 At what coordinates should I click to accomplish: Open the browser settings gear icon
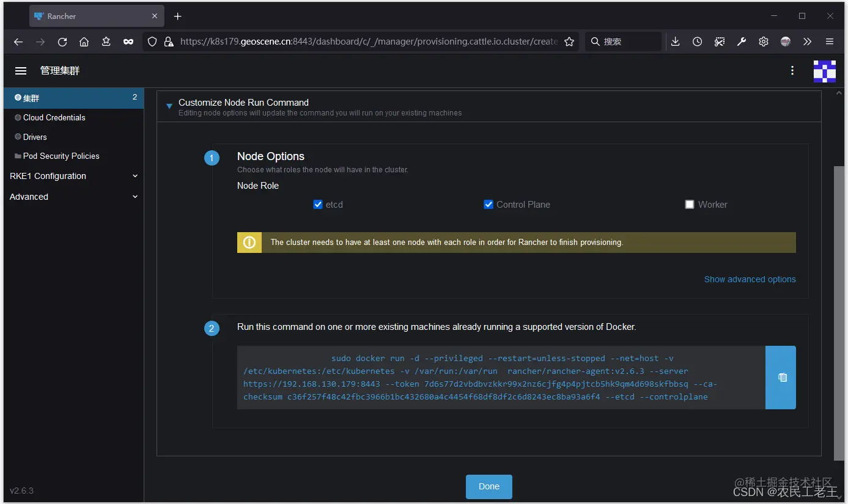coord(764,42)
